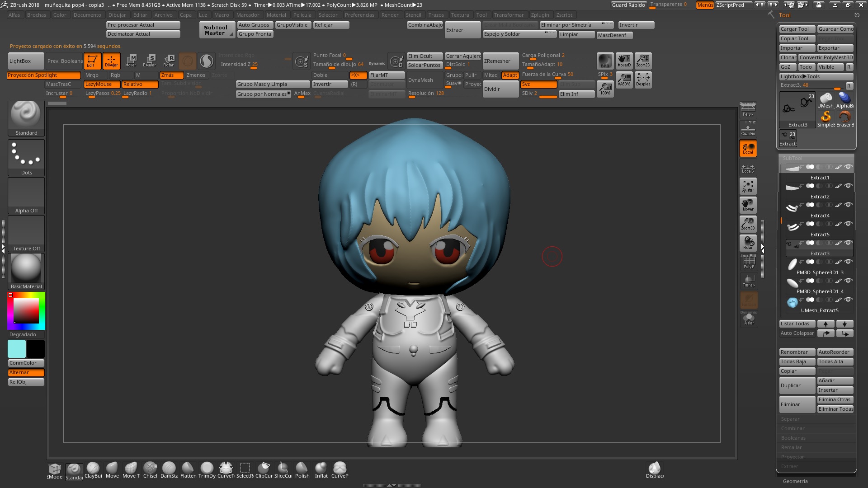
Task: Click the MoverD pan document icon
Action: tap(624, 61)
